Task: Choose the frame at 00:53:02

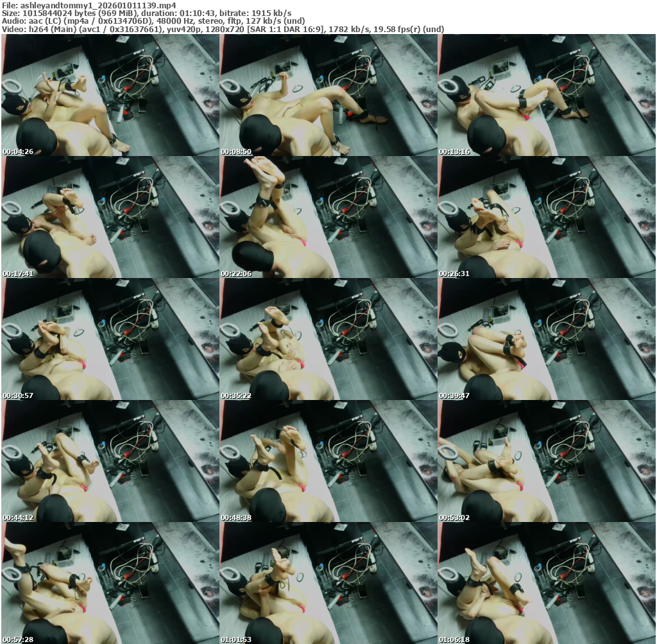Action: tap(546, 461)
